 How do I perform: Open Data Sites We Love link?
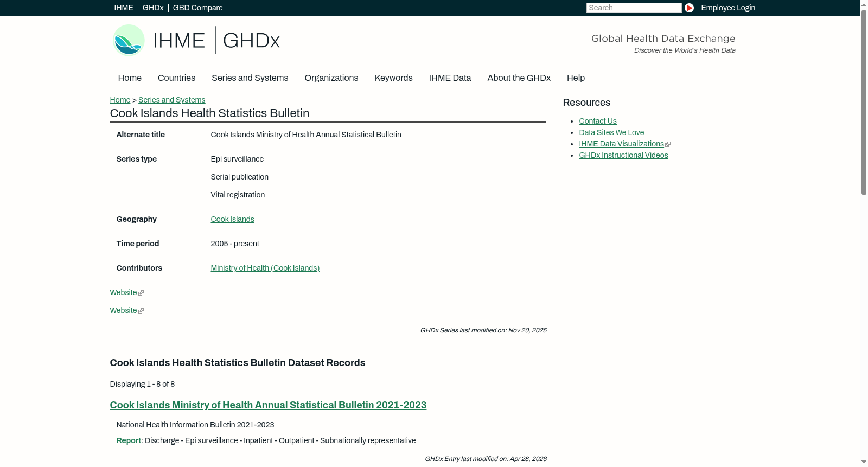click(x=611, y=132)
